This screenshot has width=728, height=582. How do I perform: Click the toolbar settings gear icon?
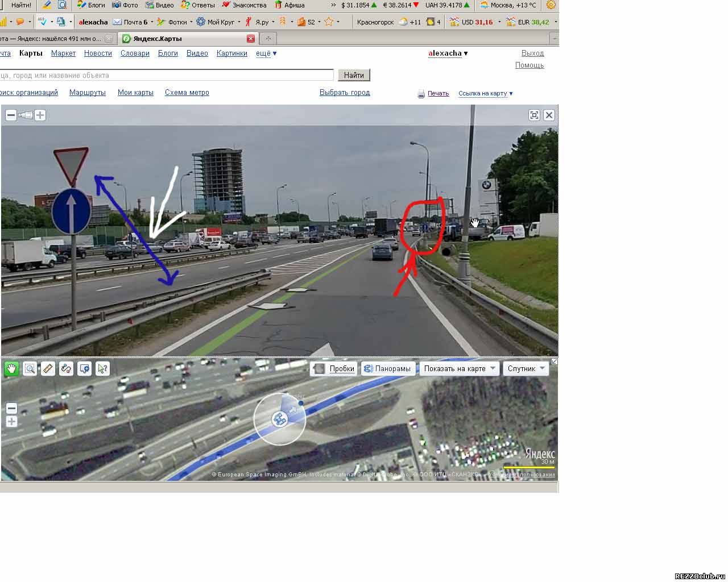[551, 5]
